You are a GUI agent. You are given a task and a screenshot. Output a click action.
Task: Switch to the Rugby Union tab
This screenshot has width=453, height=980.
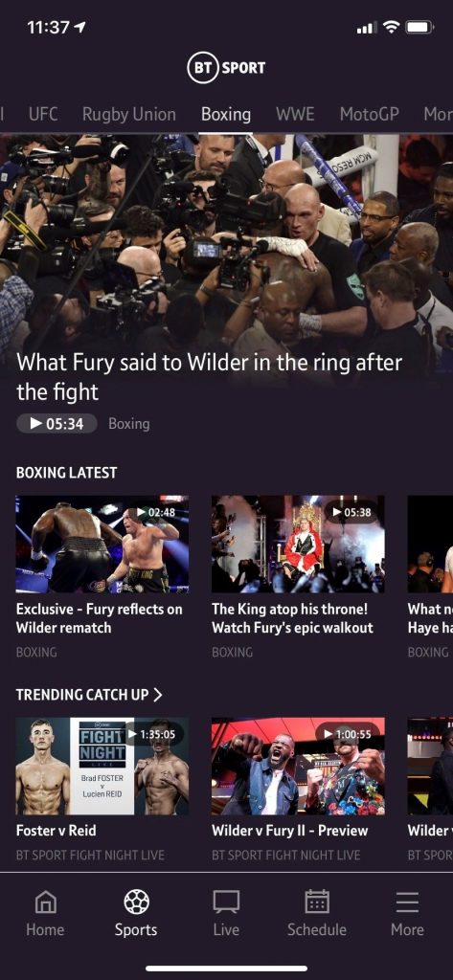129,115
